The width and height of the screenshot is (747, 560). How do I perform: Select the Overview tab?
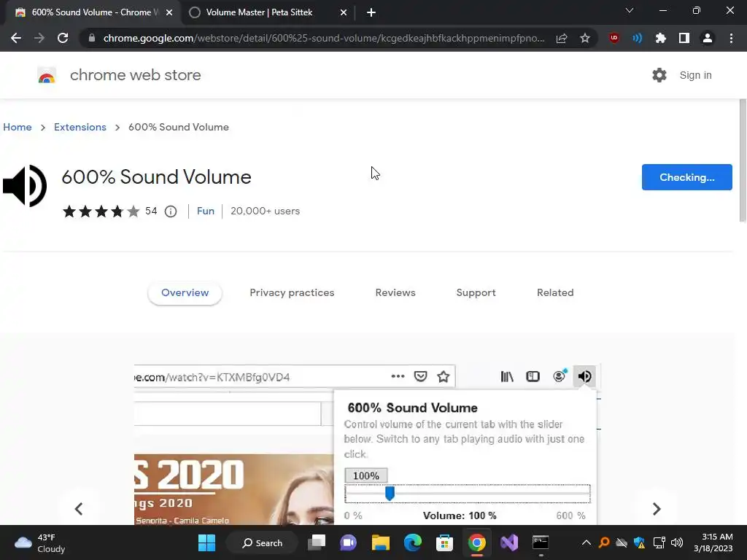coord(185,293)
